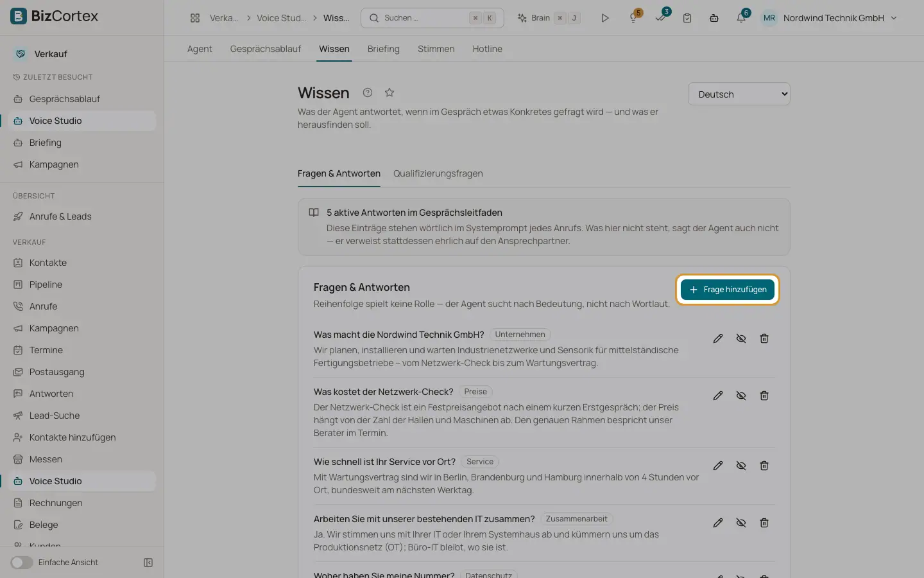
Task: Open the Deutsch language dropdown
Action: pyautogui.click(x=739, y=94)
